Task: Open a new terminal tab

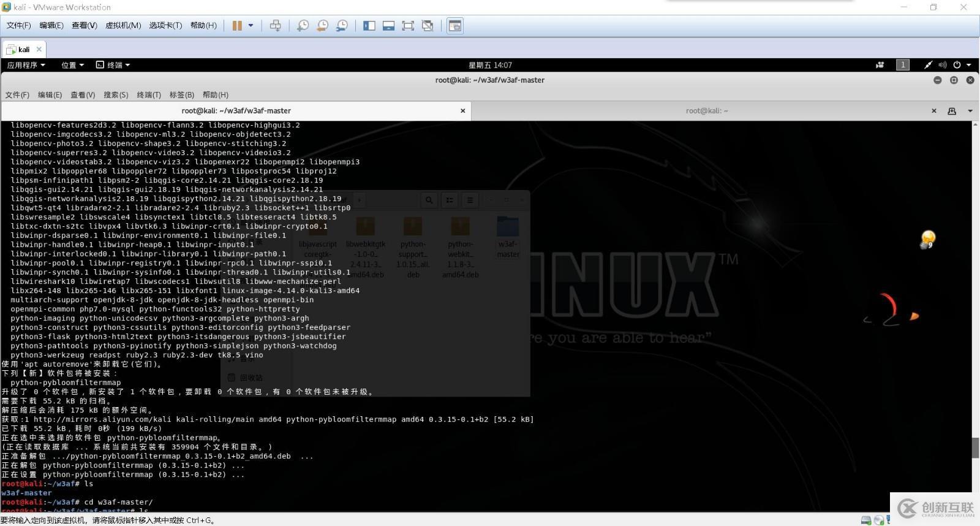Action: pyautogui.click(x=952, y=111)
